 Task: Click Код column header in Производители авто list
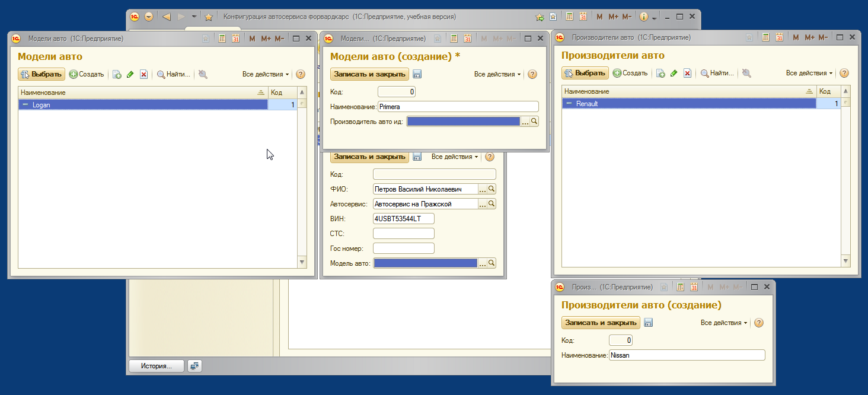[x=829, y=91]
